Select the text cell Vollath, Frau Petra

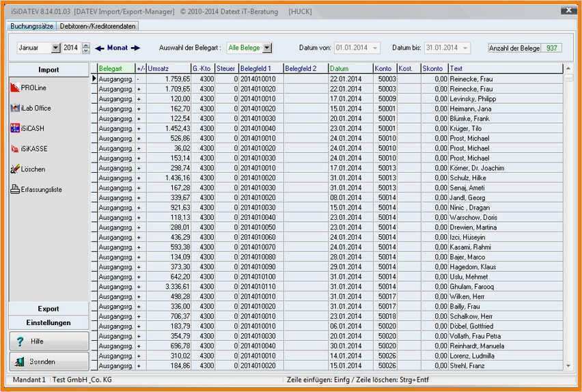click(505, 336)
